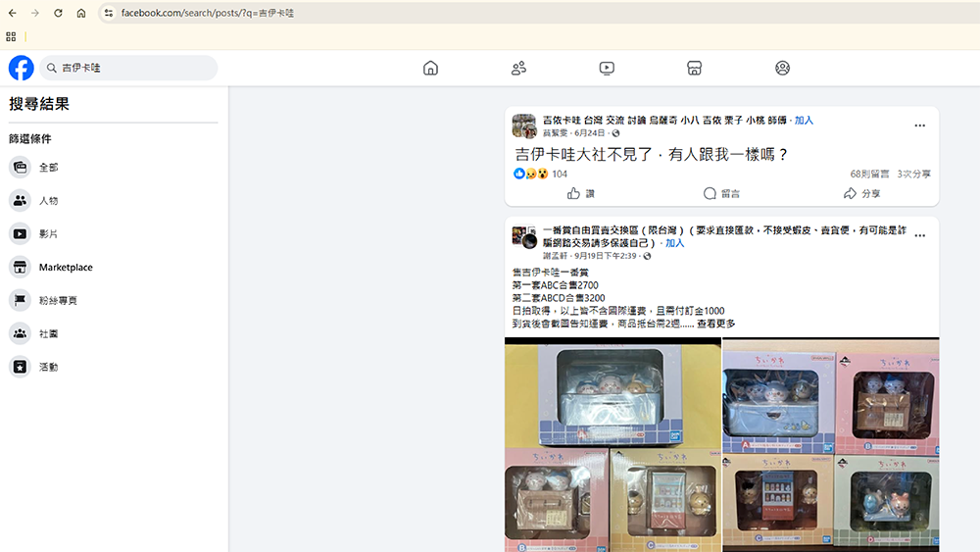Open the photo of four stacked figure boxes
The height and width of the screenshot is (552, 980).
pyautogui.click(x=831, y=444)
